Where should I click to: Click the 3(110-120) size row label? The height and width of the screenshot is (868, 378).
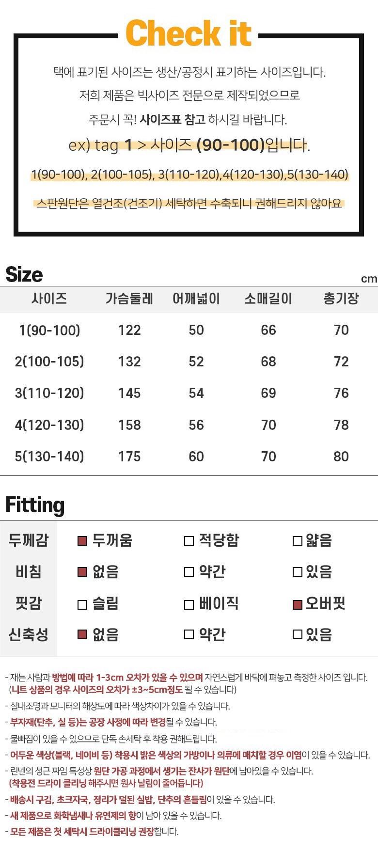49,393
